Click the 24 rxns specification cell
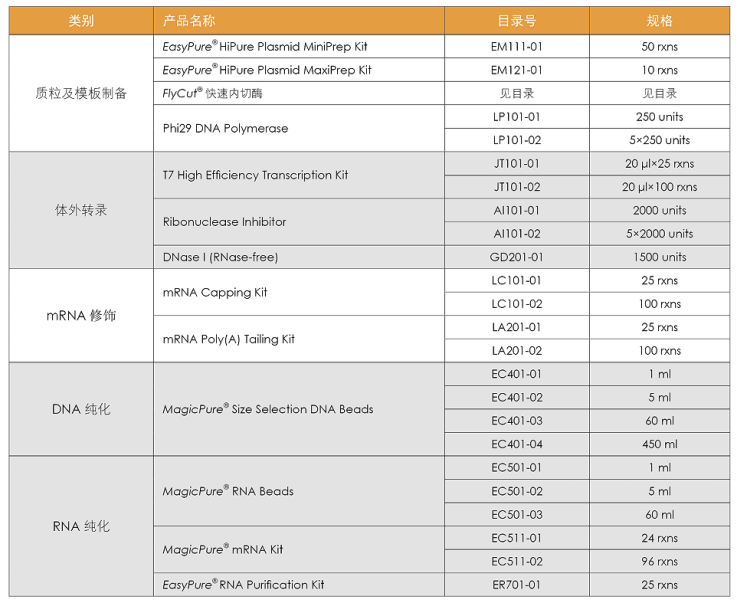Image resolution: width=737 pixels, height=603 pixels. (659, 538)
